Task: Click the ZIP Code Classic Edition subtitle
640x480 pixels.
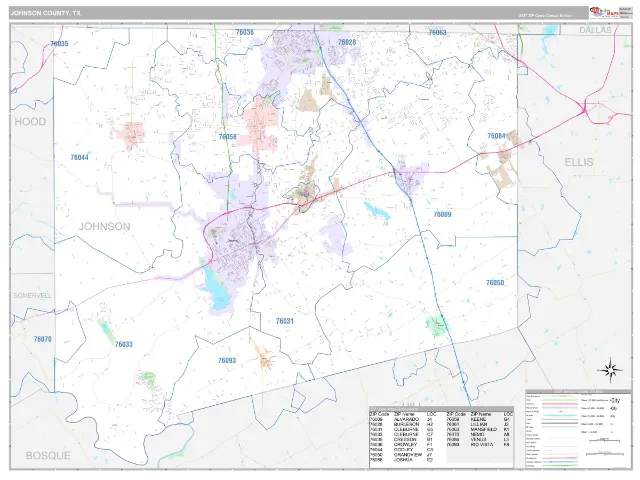Action: [545, 16]
